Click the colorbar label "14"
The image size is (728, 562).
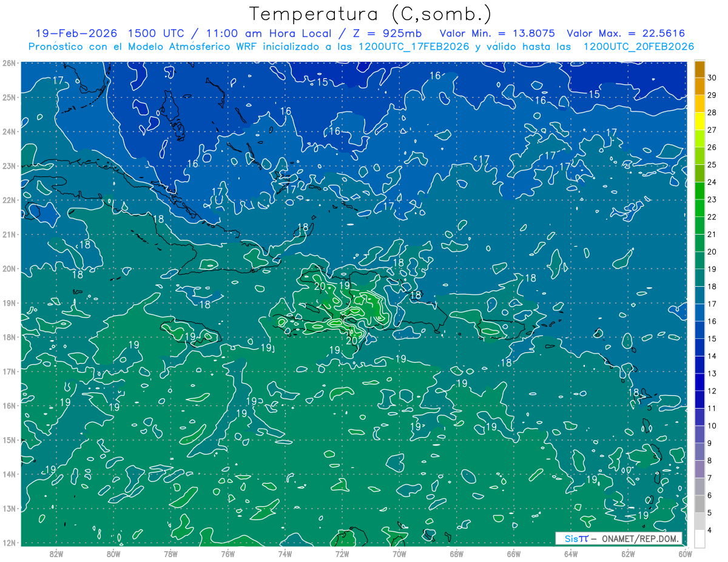712,356
